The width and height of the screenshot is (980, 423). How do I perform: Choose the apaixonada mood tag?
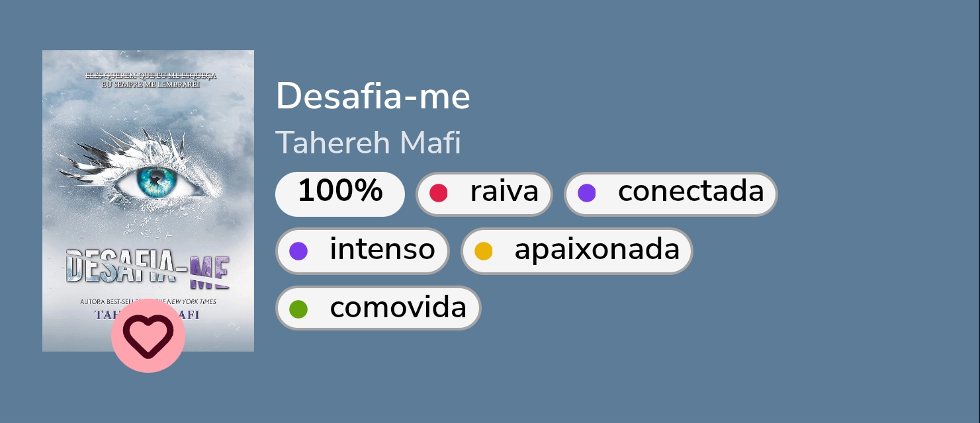[576, 251]
